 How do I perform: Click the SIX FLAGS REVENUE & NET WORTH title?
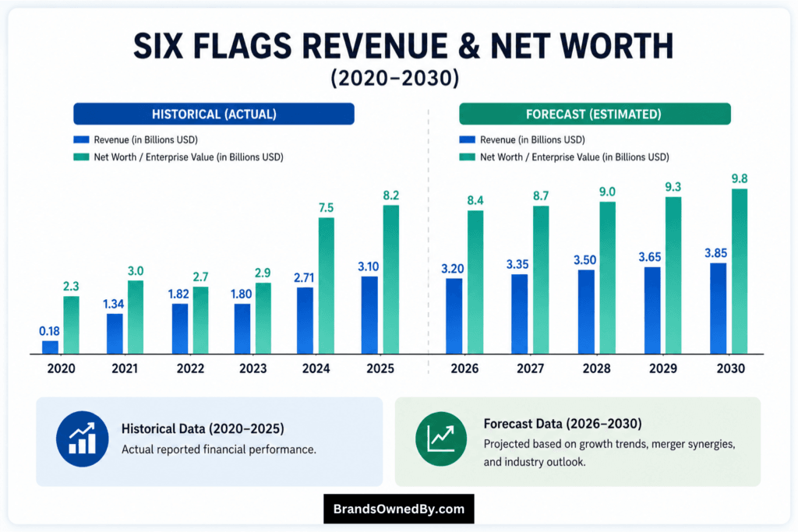point(403,46)
